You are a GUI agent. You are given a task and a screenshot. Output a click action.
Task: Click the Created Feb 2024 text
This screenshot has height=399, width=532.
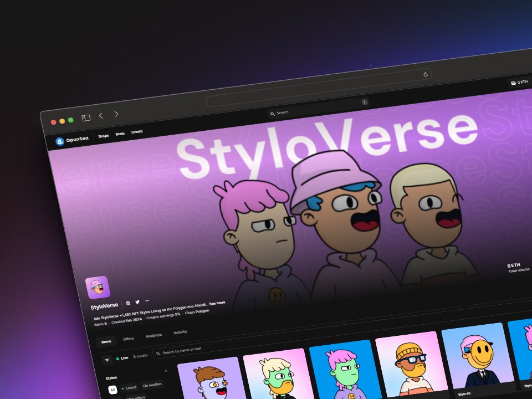[x=126, y=321]
